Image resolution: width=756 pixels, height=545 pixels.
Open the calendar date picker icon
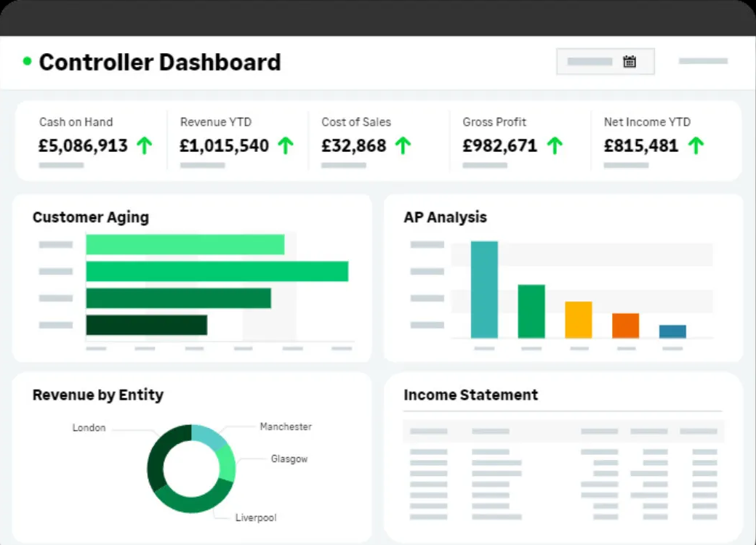pos(631,61)
